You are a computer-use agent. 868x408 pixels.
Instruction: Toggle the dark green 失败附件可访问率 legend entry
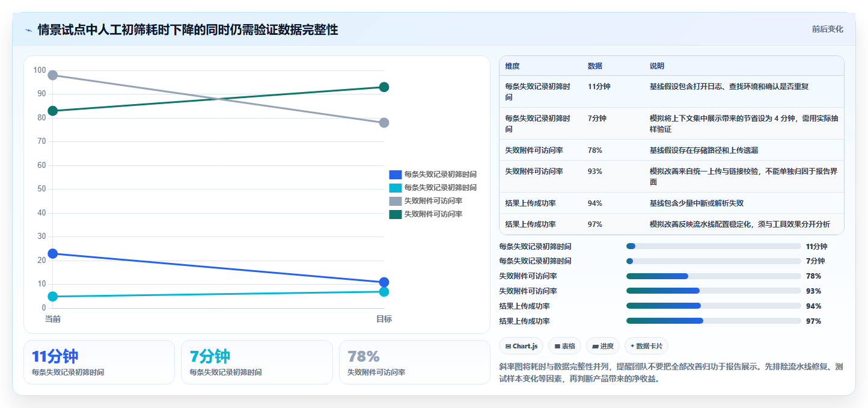pos(426,214)
